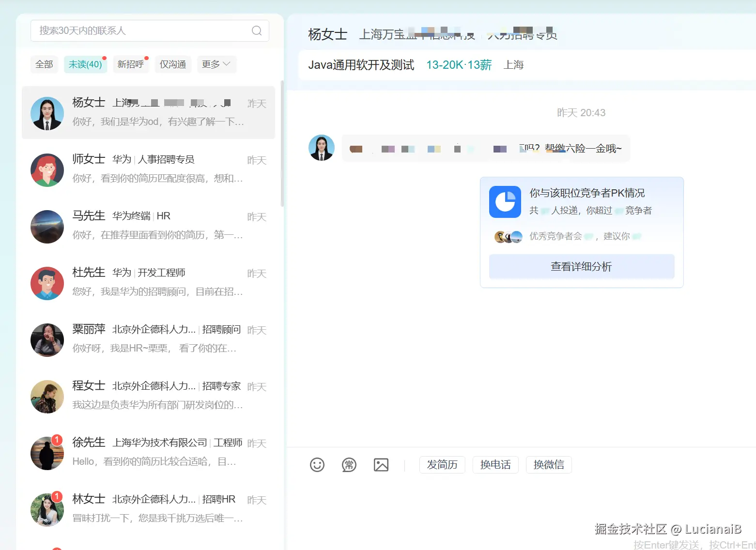Click 你好，我们是华为od message preview
This screenshot has width=756, height=550.
point(158,122)
